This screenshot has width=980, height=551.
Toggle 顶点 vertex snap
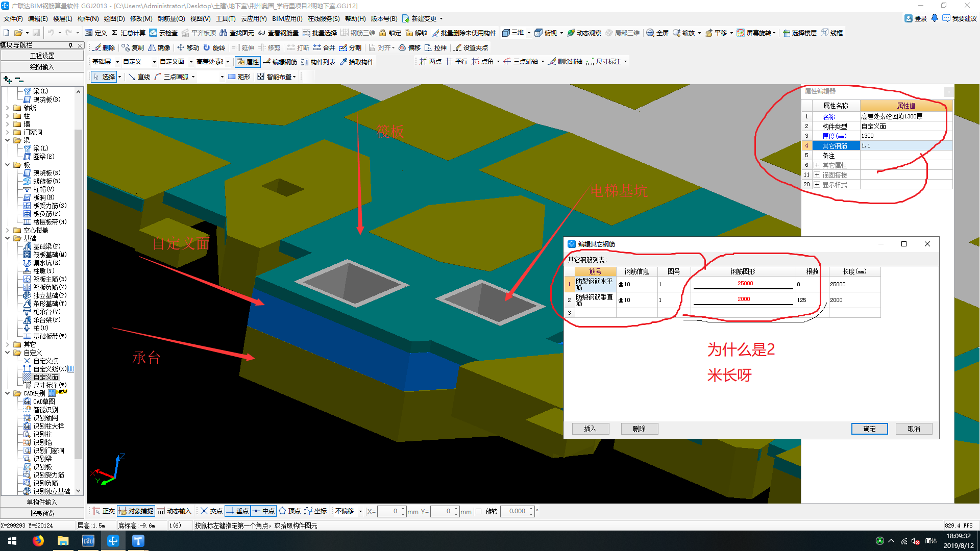click(290, 511)
